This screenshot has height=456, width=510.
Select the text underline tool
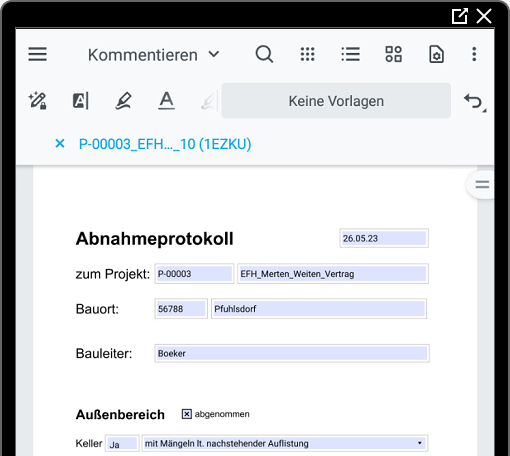tap(166, 101)
